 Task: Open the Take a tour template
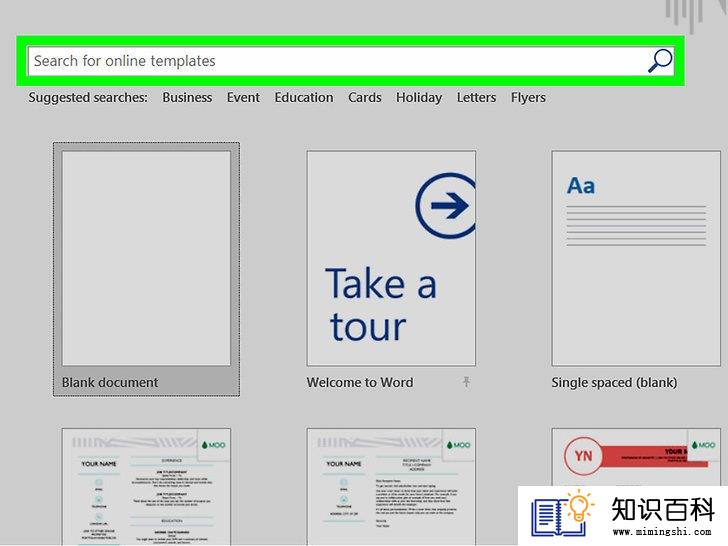tap(391, 258)
